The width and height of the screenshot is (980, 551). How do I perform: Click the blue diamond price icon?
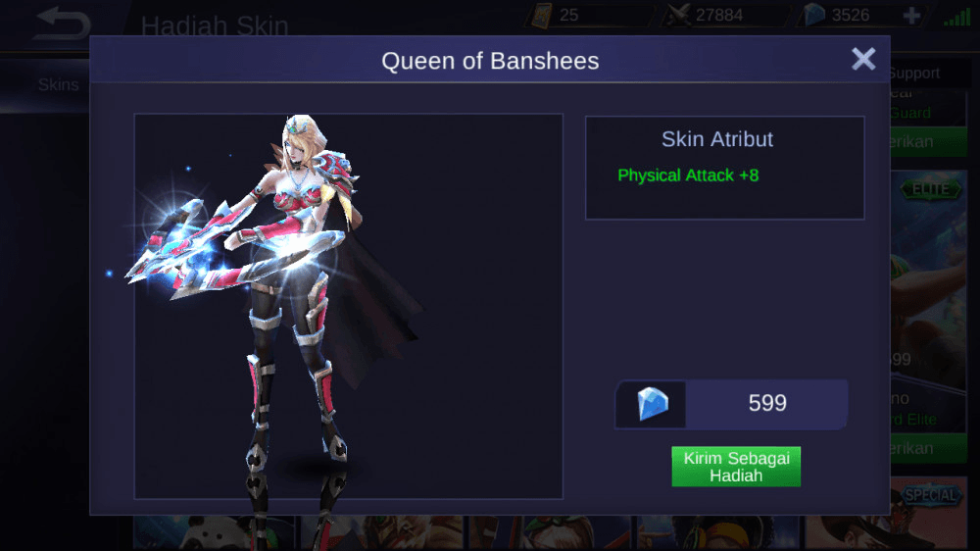653,403
